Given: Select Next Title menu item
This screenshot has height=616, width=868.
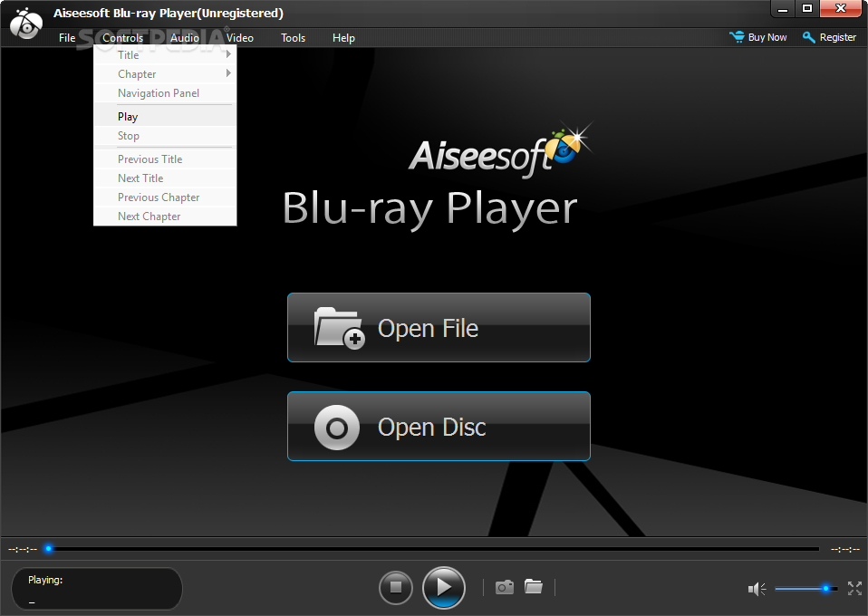Looking at the screenshot, I should click(165, 178).
